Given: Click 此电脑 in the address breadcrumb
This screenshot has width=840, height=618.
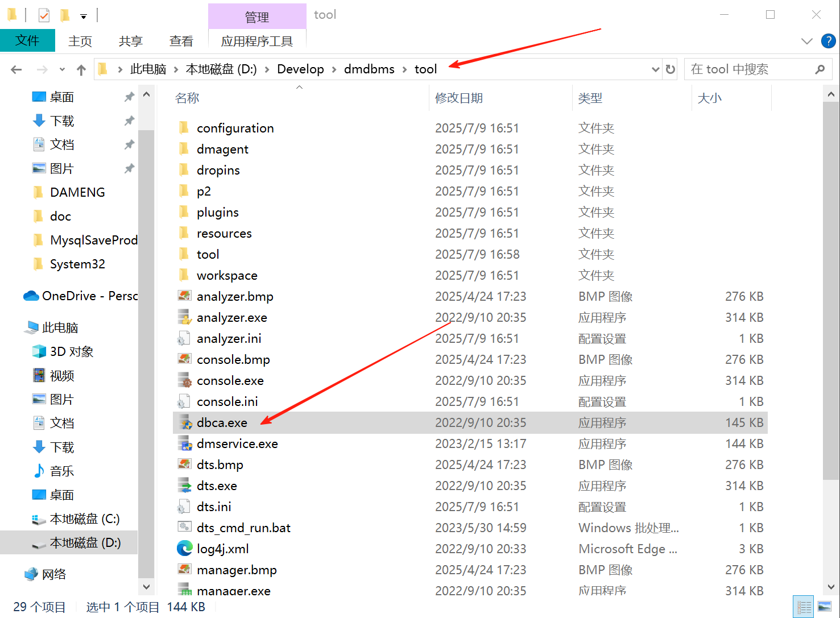Looking at the screenshot, I should click(x=148, y=69).
